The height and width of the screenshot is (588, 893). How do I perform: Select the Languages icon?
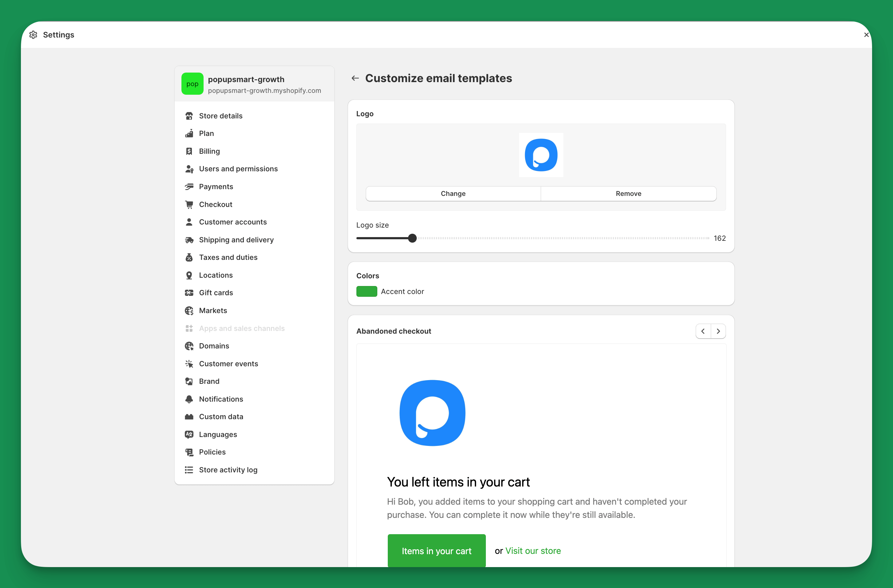click(x=189, y=434)
